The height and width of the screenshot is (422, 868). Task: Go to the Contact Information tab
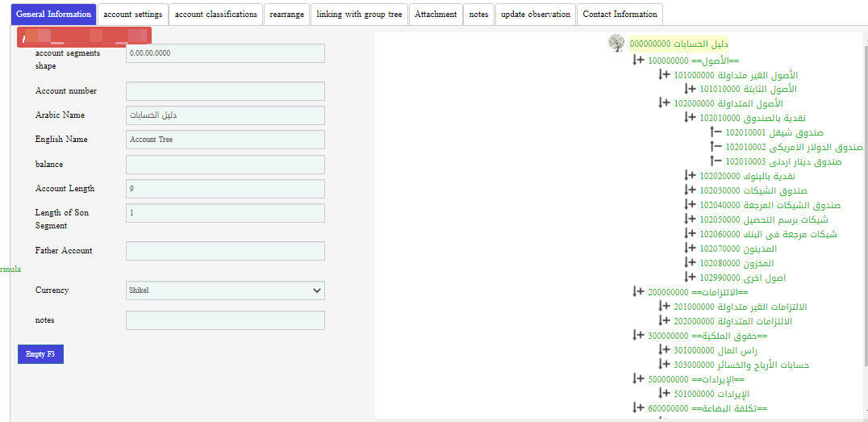619,15
